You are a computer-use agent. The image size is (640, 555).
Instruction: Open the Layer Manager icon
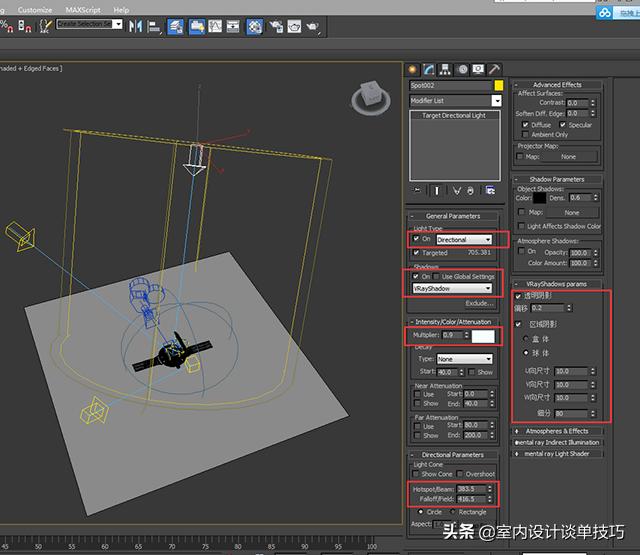coord(176,27)
